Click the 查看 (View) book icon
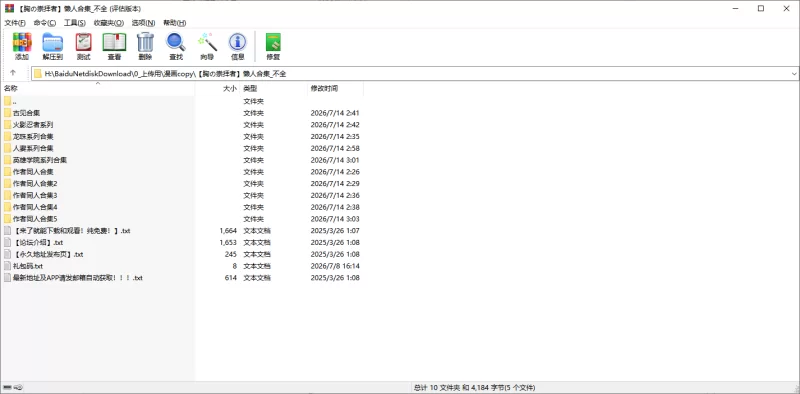Viewport: 800px width, 394px height. [x=114, y=42]
